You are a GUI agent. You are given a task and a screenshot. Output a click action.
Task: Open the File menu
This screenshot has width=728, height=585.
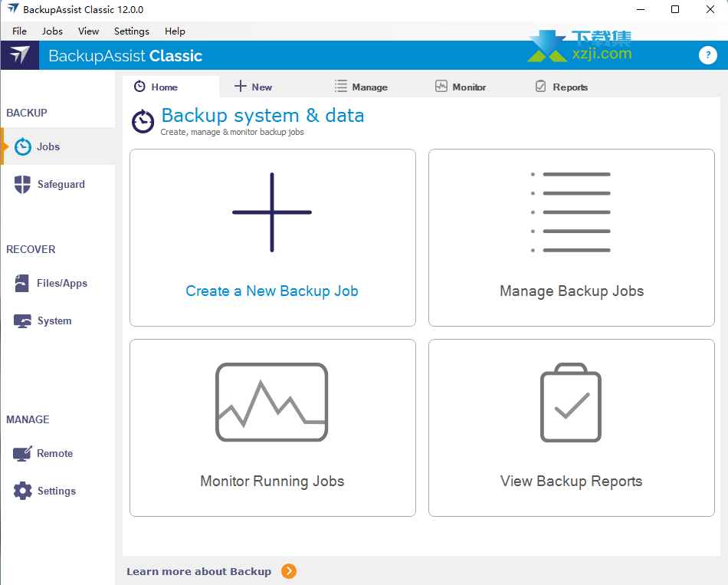click(x=19, y=31)
